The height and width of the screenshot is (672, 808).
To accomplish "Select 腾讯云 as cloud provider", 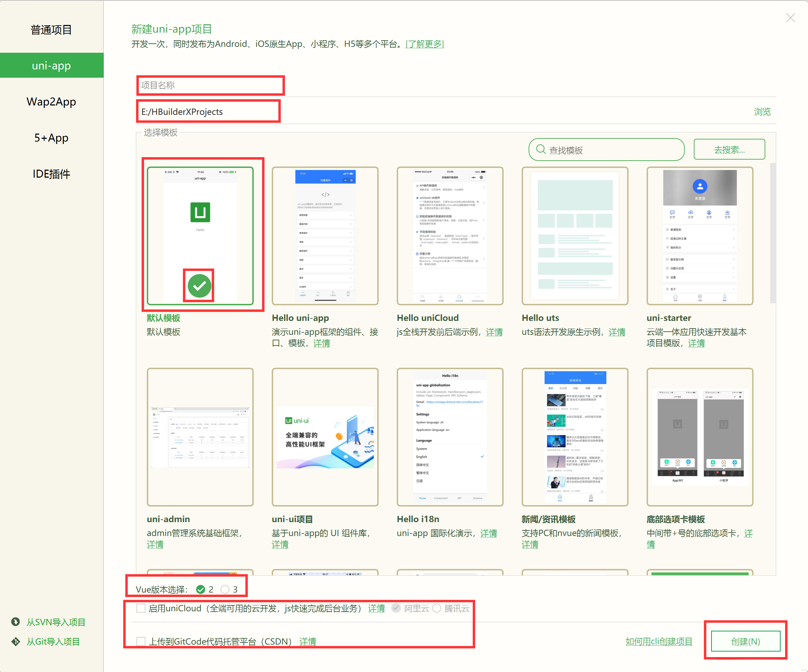I will (x=437, y=608).
